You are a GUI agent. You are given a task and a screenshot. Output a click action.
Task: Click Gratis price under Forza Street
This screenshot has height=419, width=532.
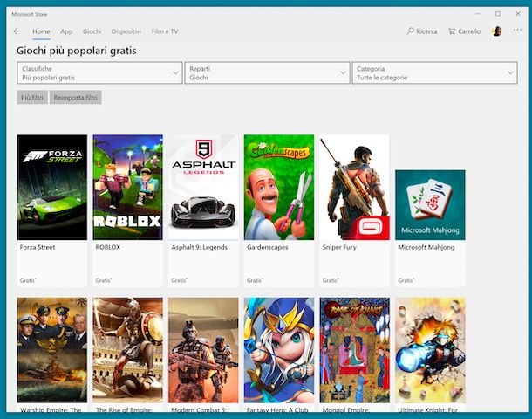28,280
